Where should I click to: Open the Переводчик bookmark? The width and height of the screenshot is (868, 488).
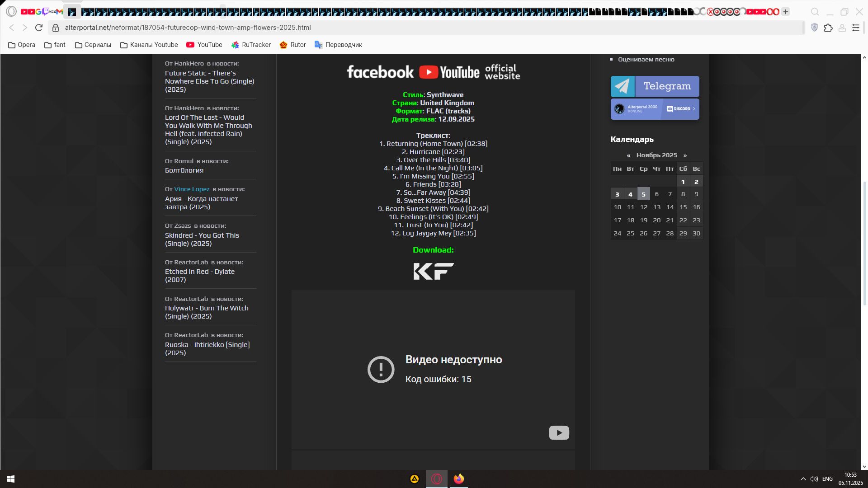pyautogui.click(x=338, y=45)
